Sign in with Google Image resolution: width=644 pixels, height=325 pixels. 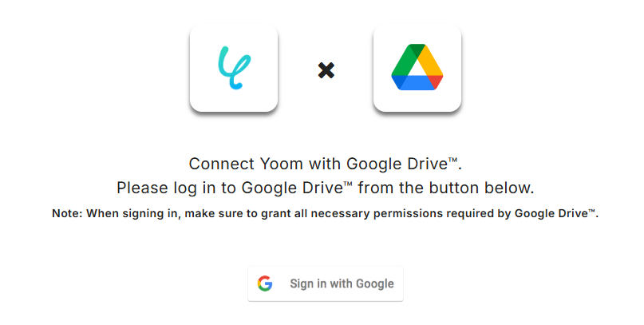tap(326, 284)
